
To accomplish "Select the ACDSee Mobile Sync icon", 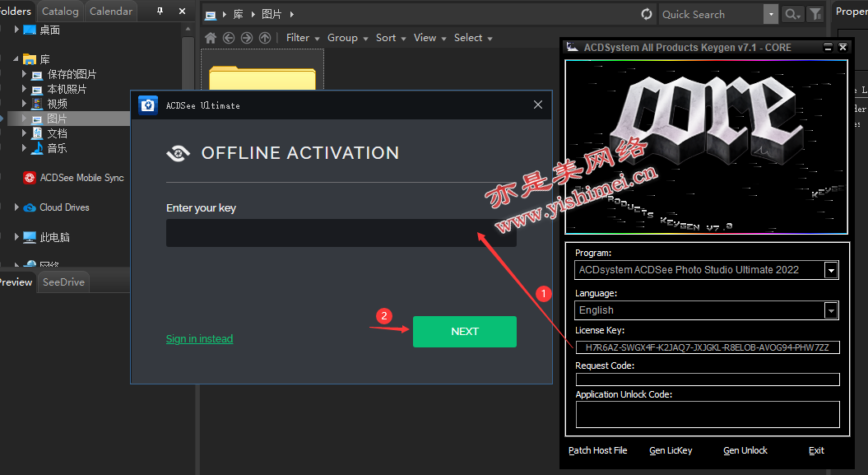I will pyautogui.click(x=30, y=178).
